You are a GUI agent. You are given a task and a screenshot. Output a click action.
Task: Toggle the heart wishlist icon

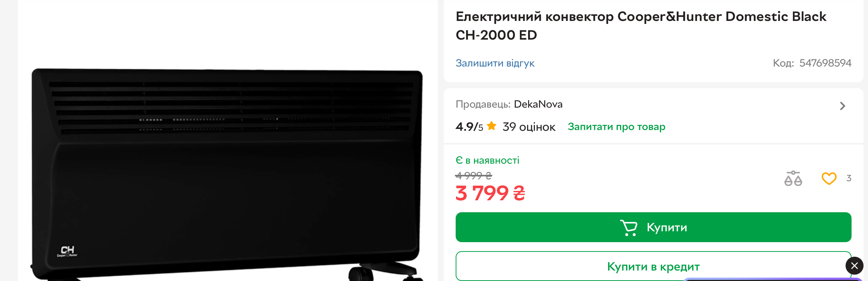point(829,179)
